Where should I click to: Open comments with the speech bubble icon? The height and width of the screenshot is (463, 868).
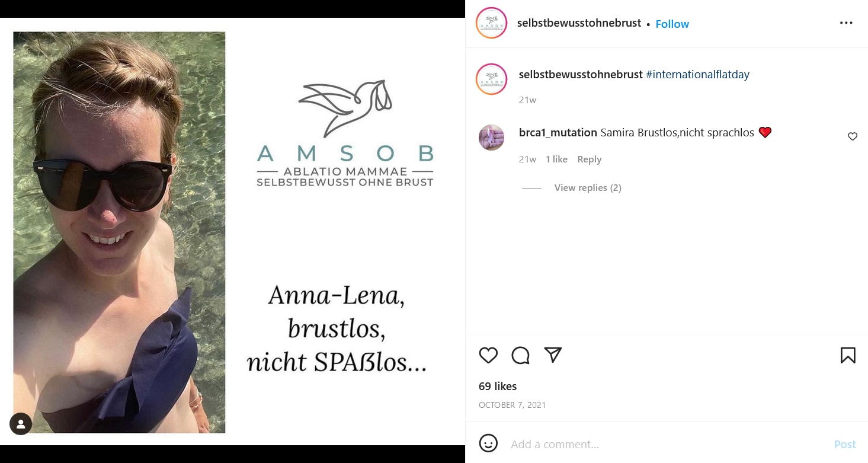(520, 355)
